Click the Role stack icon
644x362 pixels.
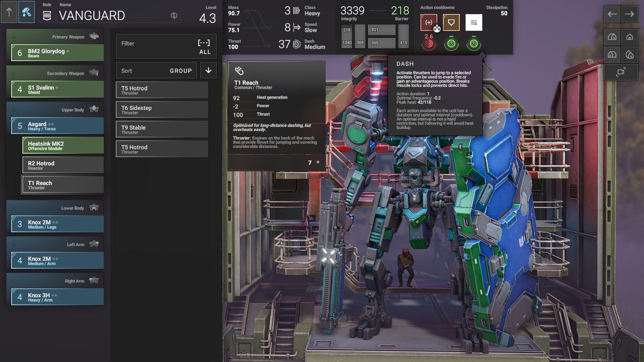point(47,16)
